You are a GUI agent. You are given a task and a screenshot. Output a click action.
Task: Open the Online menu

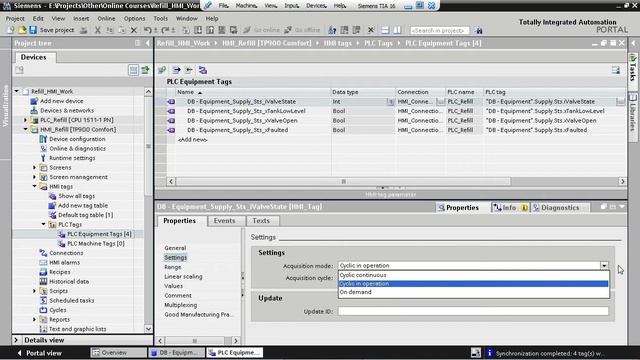pos(106,18)
